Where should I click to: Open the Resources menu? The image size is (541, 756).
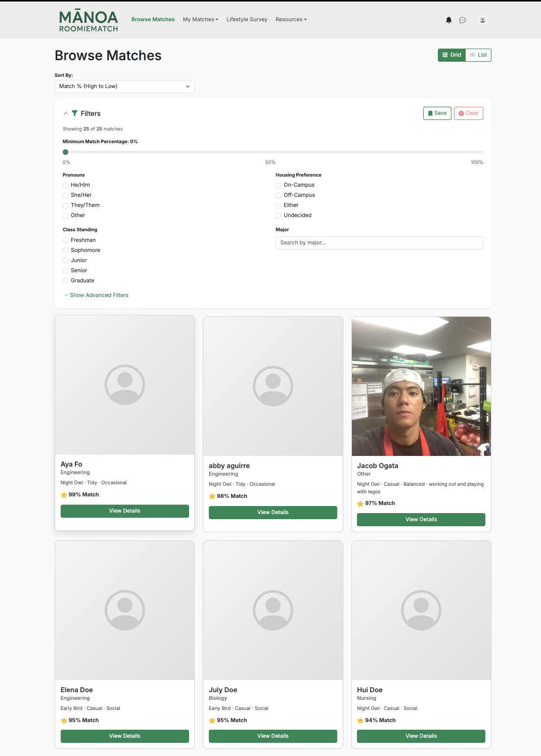[291, 20]
